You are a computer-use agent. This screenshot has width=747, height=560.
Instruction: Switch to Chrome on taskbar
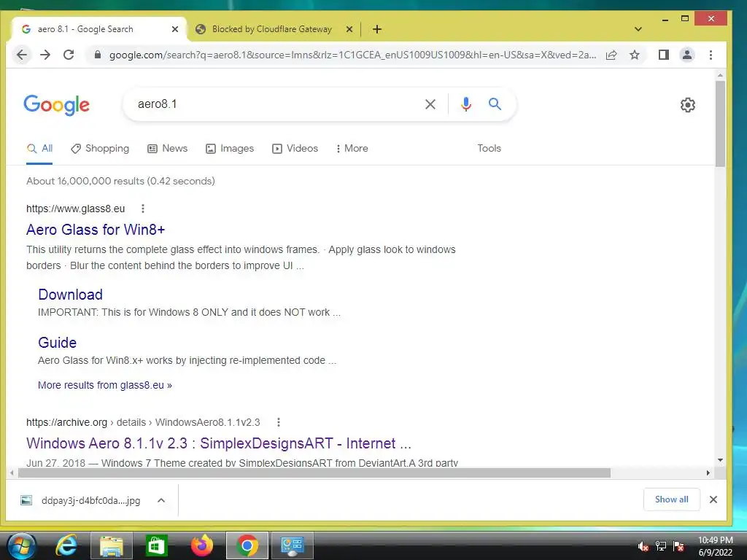click(247, 545)
